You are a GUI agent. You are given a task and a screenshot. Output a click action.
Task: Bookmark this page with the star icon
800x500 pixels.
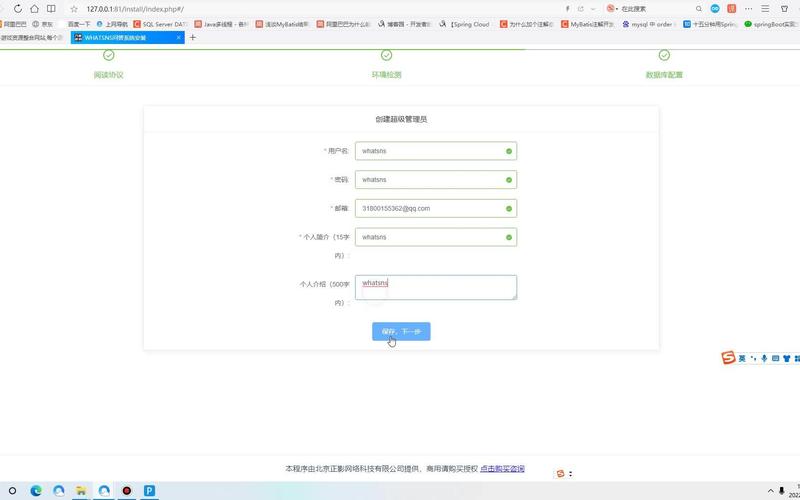coord(73,9)
